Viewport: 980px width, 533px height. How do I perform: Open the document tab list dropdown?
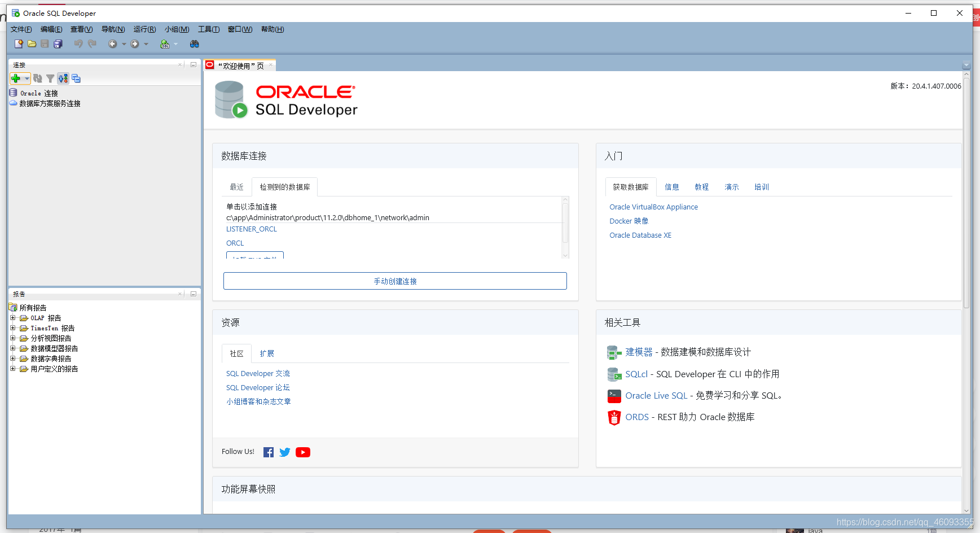tap(966, 65)
